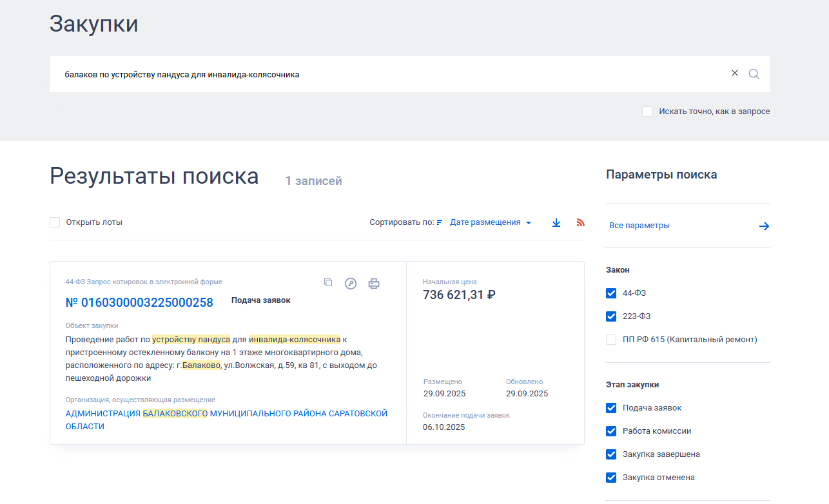Click the key signature icon on card
The image size is (829, 504).
pyautogui.click(x=351, y=283)
